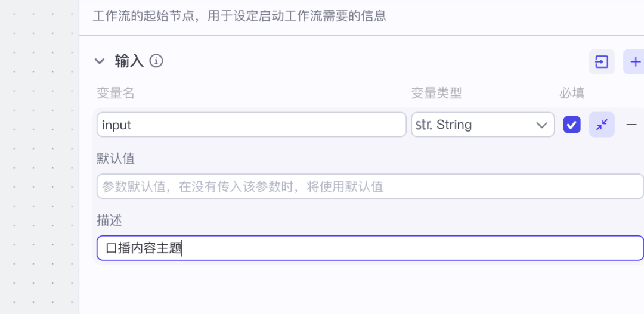
Task: Click into the 默认值 default value field
Action: coord(370,186)
